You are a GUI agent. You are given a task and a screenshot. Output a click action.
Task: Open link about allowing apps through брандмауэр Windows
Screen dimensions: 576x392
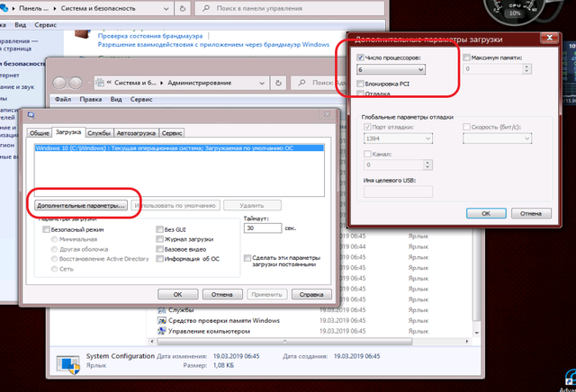213,44
